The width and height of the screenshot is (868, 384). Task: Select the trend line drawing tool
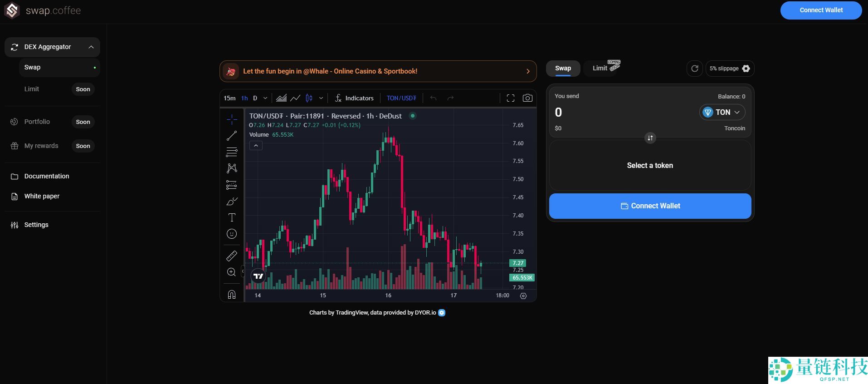232,136
